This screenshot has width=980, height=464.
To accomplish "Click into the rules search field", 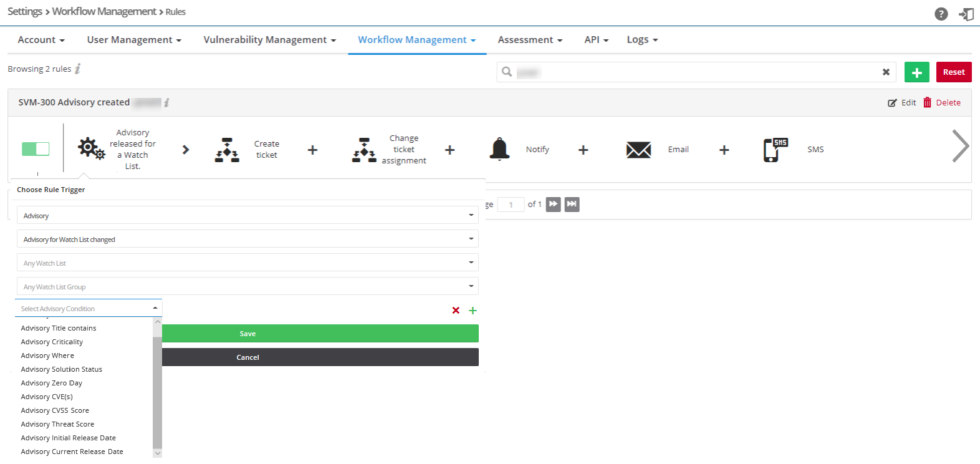I will pyautogui.click(x=696, y=72).
